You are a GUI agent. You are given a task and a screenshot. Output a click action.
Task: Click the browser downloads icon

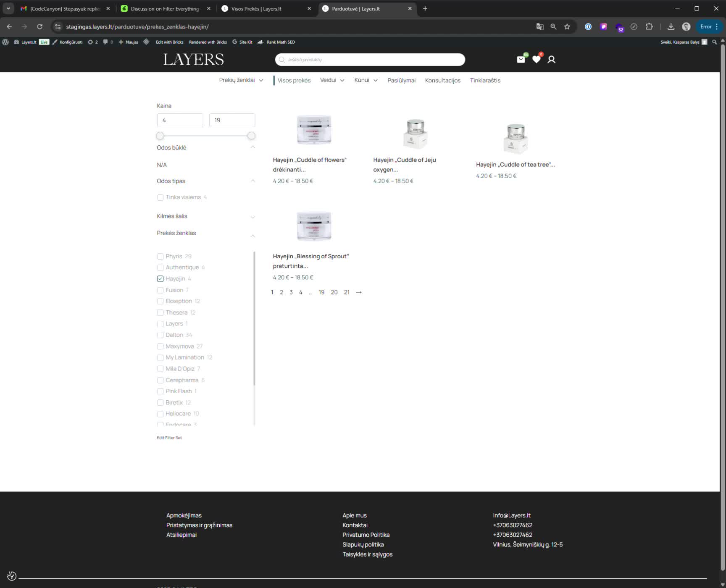670,26
